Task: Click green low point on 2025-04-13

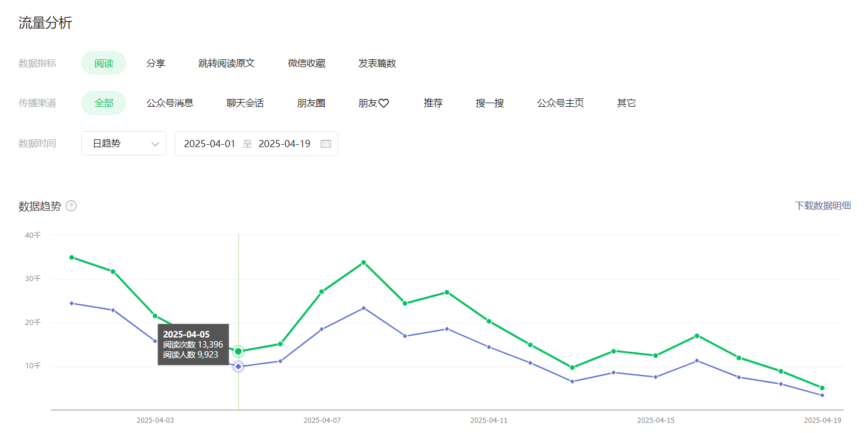Action: (x=572, y=368)
